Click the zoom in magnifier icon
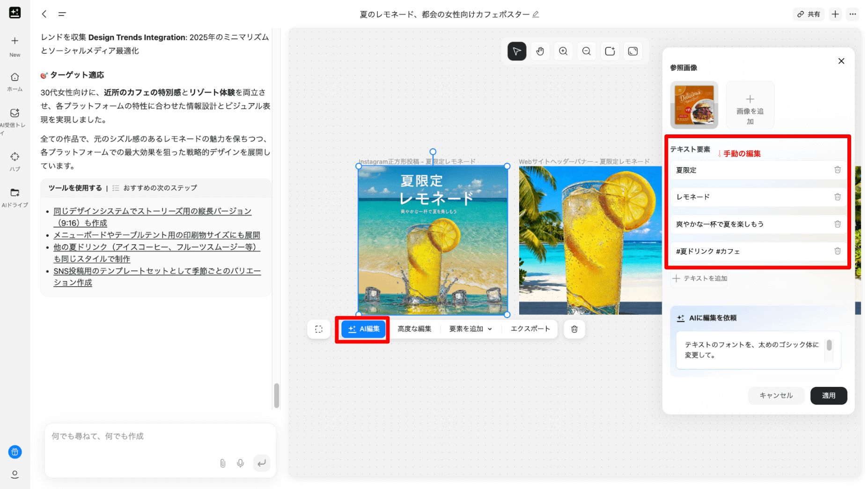The image size is (868, 489). [563, 52]
